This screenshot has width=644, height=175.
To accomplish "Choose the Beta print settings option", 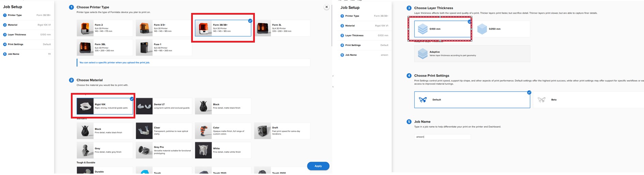I will coord(588,100).
